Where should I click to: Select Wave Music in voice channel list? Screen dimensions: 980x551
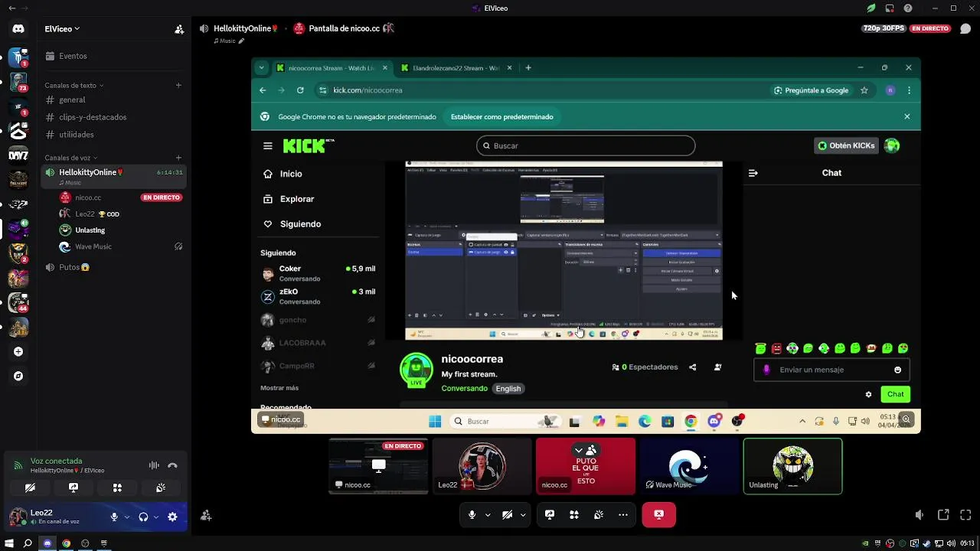(119, 246)
